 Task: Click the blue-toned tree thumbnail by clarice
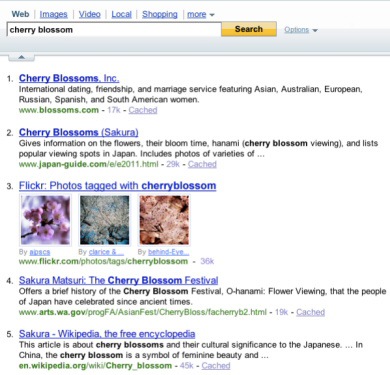pos(105,220)
